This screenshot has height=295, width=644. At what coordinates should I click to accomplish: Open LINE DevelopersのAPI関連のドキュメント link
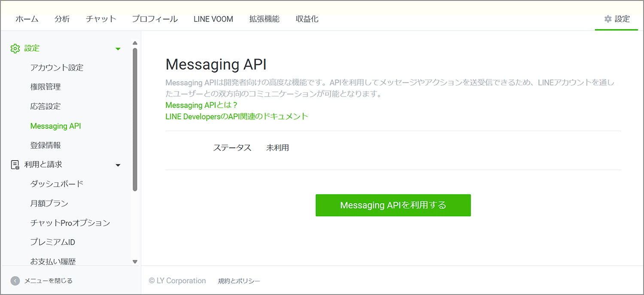[237, 116]
